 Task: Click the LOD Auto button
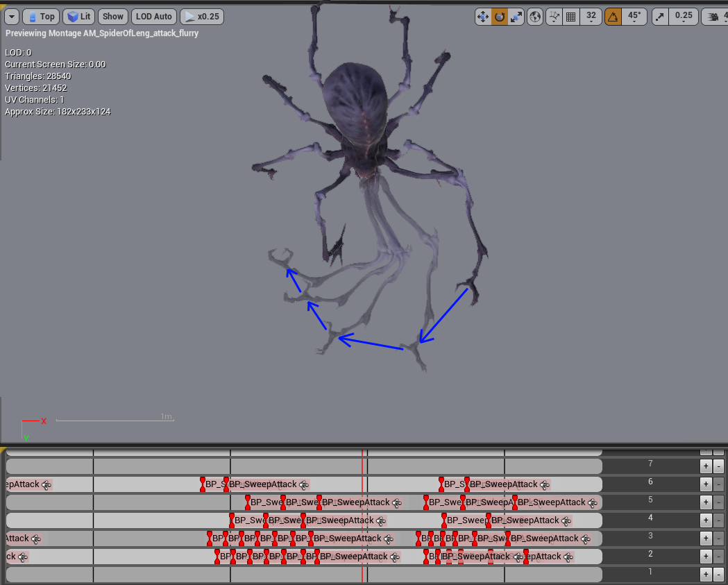(x=154, y=17)
